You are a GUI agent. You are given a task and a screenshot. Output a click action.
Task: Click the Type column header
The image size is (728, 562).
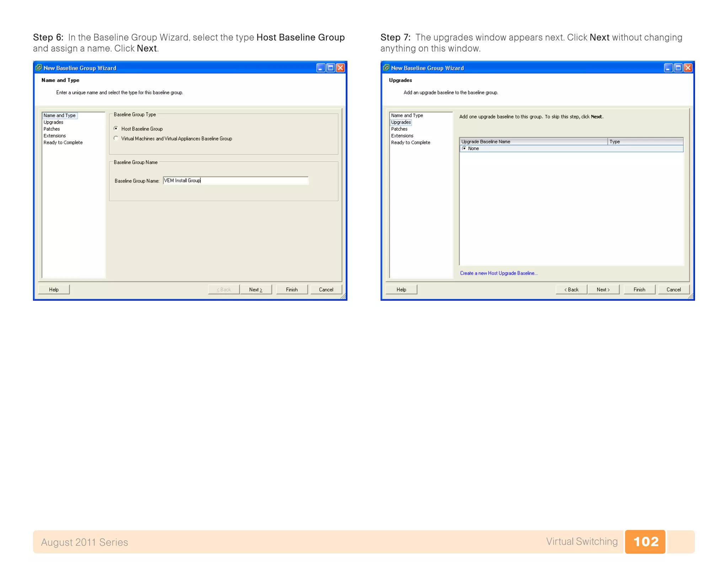tap(645, 141)
